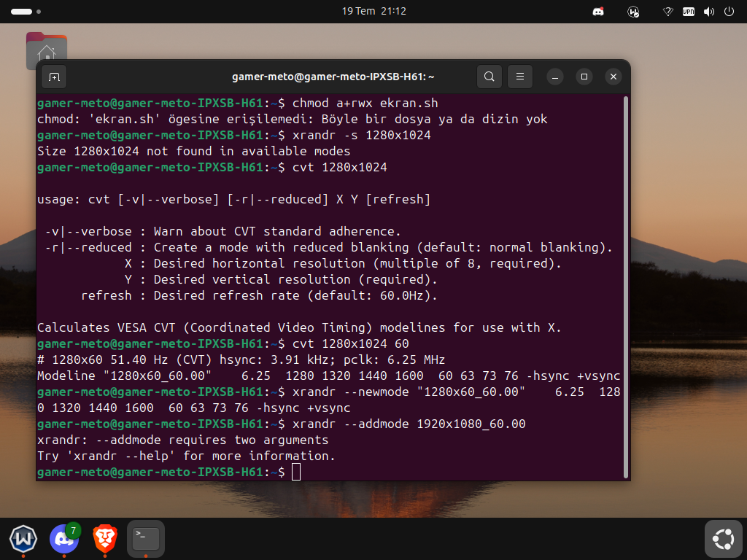Image resolution: width=747 pixels, height=560 pixels.
Task: Click 'Size 1280x1024 not found' message
Action: point(194,152)
